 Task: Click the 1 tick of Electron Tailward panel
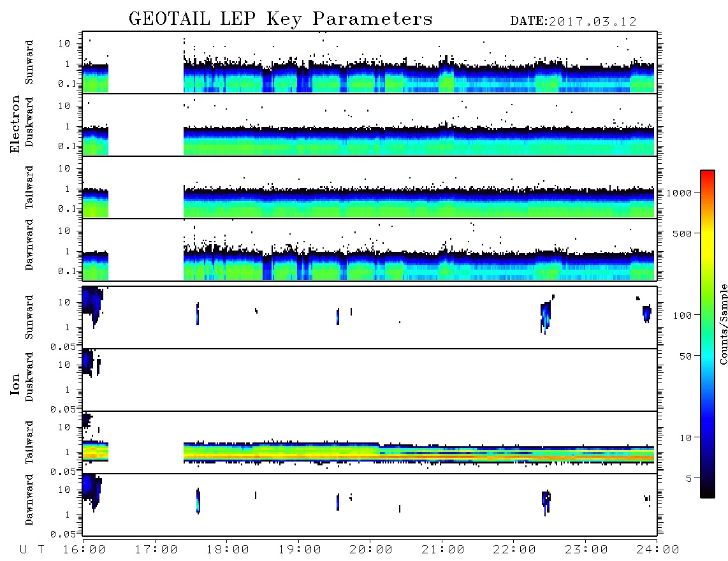coord(67,189)
